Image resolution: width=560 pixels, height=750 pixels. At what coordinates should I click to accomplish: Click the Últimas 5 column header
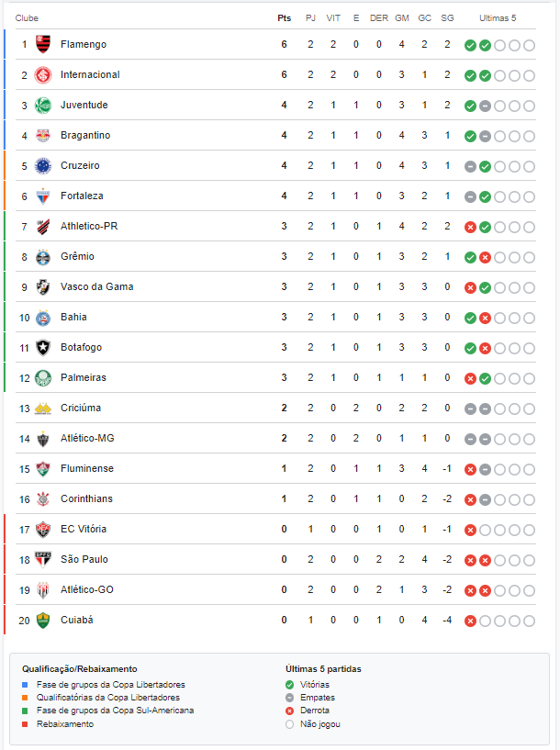tap(498, 18)
